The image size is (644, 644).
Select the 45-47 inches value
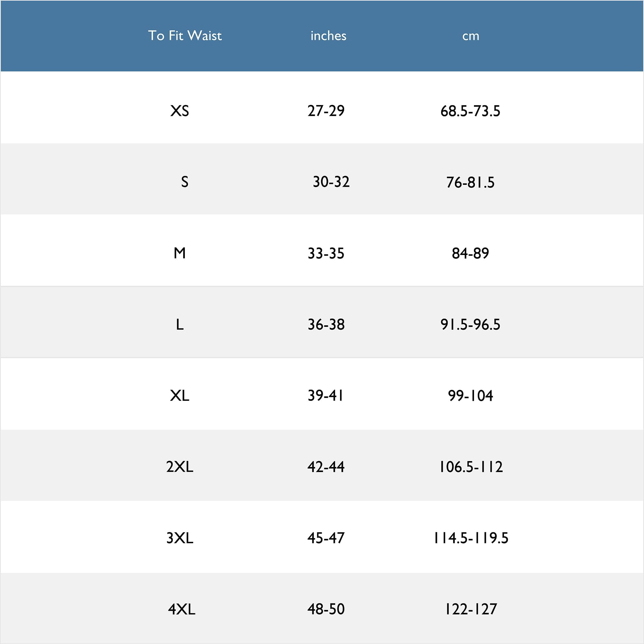(326, 538)
